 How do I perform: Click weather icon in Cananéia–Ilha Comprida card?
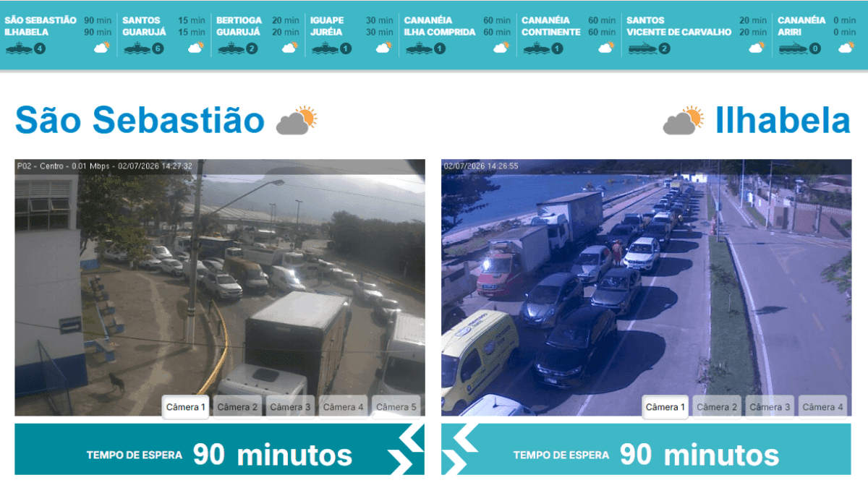point(501,48)
